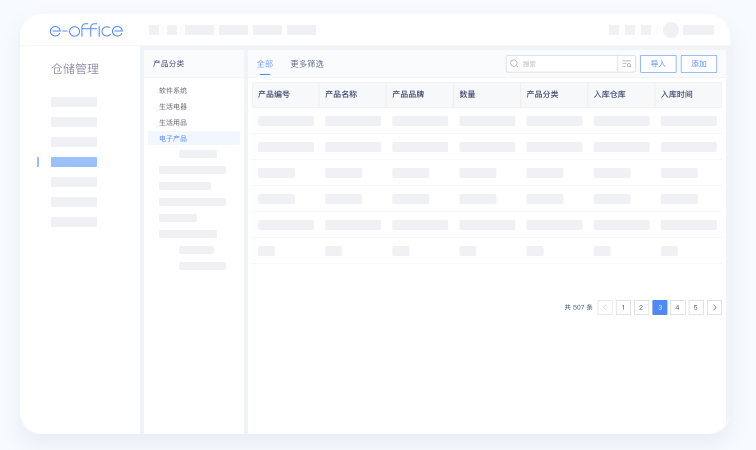The image size is (756, 450).
Task: Open the 更多筛选 tab
Action: click(x=307, y=64)
